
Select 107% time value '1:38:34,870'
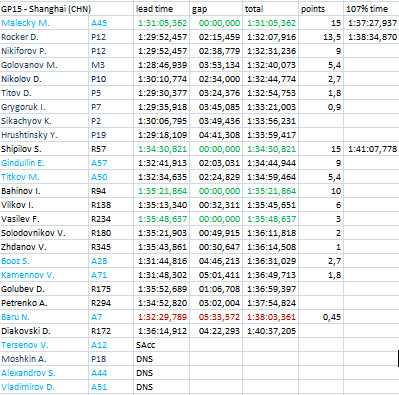(x=372, y=37)
